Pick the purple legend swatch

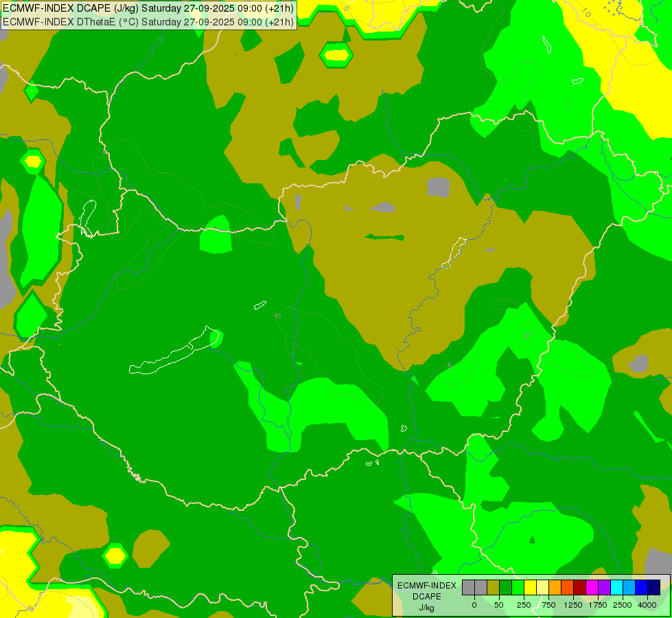coord(604,588)
